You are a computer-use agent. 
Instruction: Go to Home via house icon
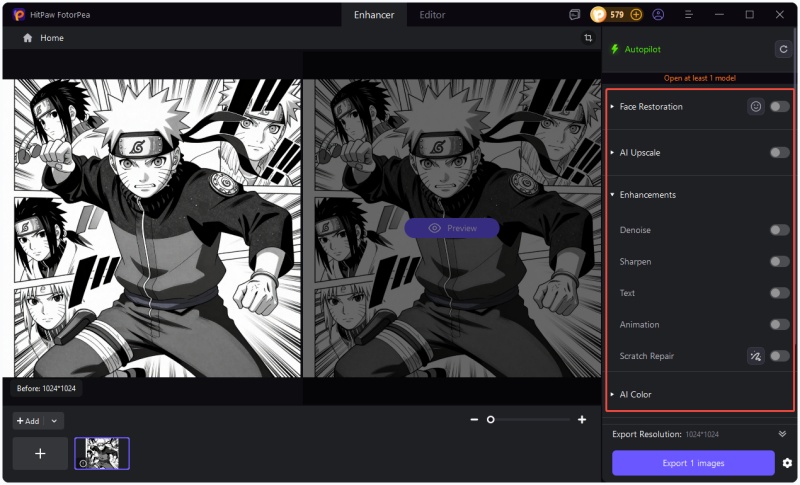click(28, 38)
